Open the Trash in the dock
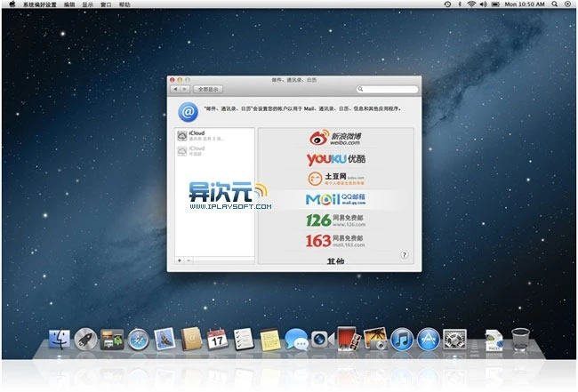This screenshot has width=578, height=392. click(x=520, y=340)
